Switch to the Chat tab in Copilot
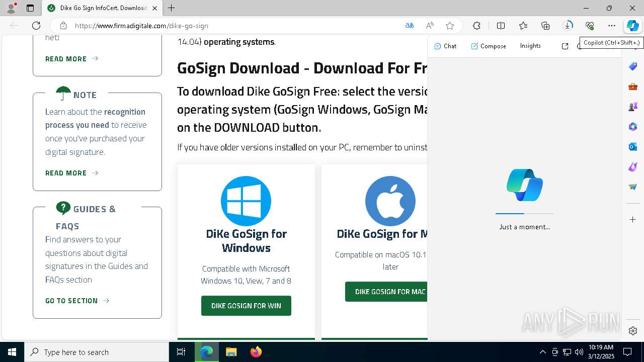Screen dimensions: 644x362 point(445,46)
